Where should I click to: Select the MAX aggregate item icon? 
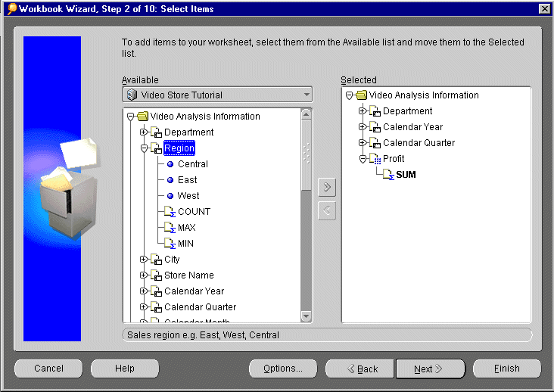pos(170,228)
